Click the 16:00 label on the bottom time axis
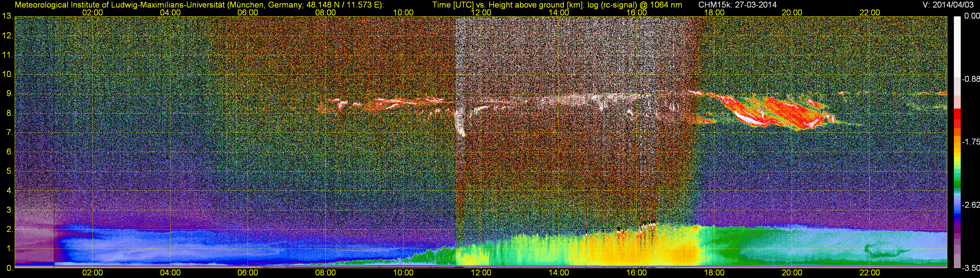980x278 pixels. (636, 273)
